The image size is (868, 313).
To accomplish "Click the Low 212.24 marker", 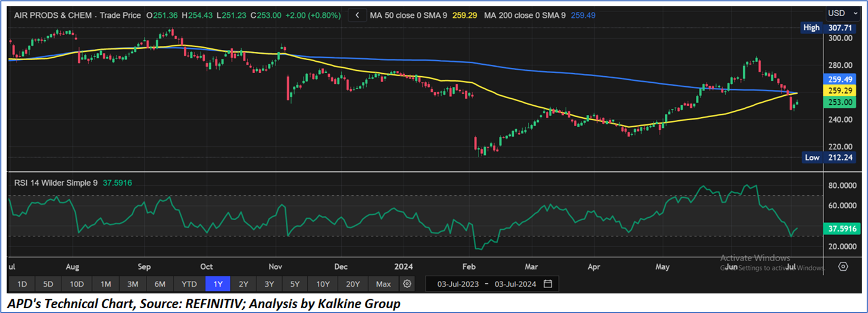I will (x=829, y=158).
